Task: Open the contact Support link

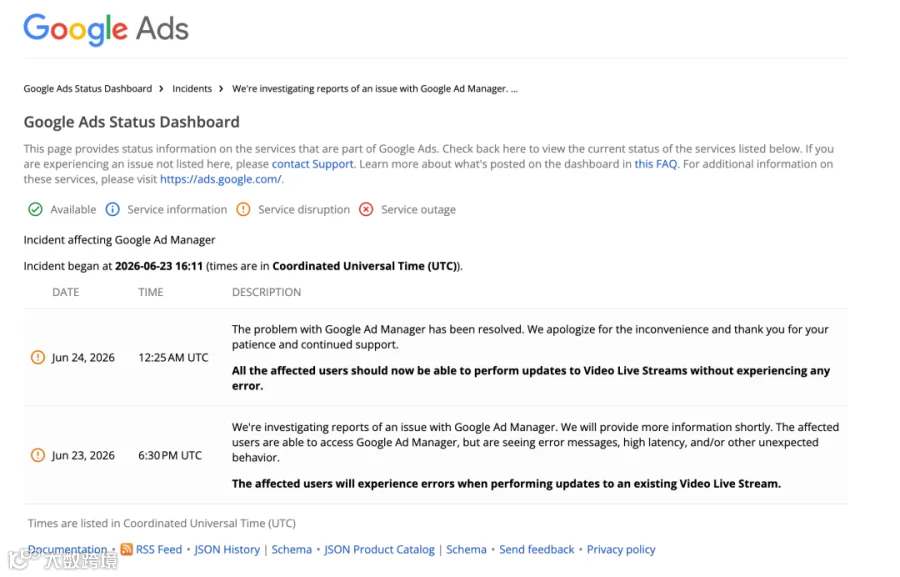Action: [x=312, y=164]
